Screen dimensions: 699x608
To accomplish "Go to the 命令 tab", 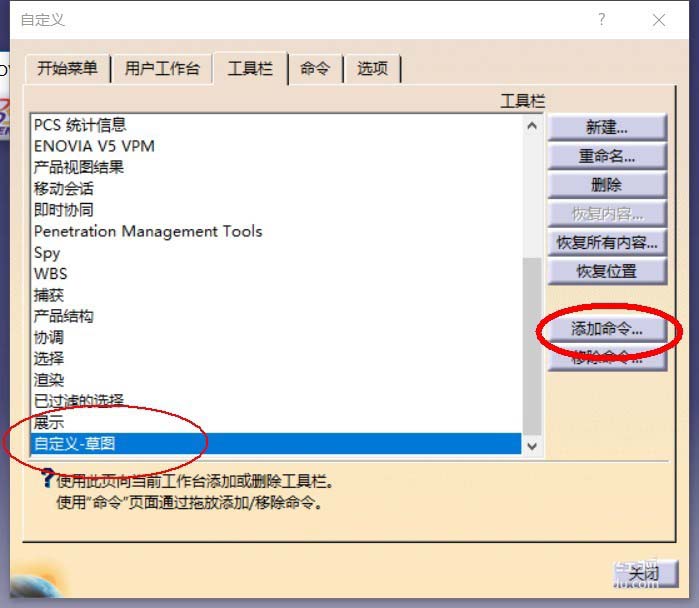I will pyautogui.click(x=315, y=69).
